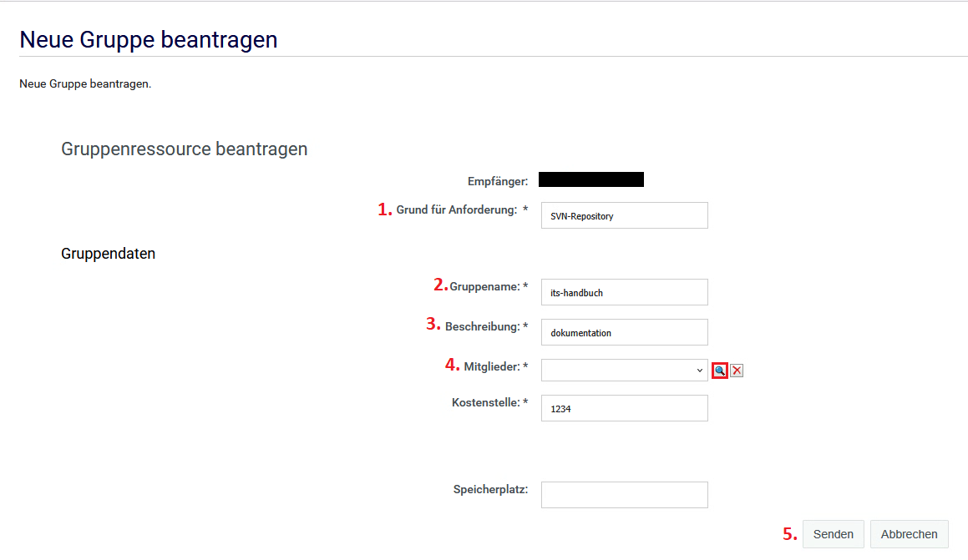Screen dimensions: 968x560
Task: Click the Neue Gruppe beantragen page title
Action: pyautogui.click(x=149, y=39)
